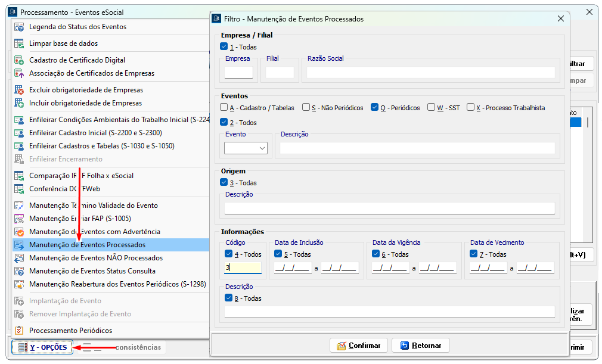Enable the A - Cadastro / Tabelas checkbox

(224, 108)
